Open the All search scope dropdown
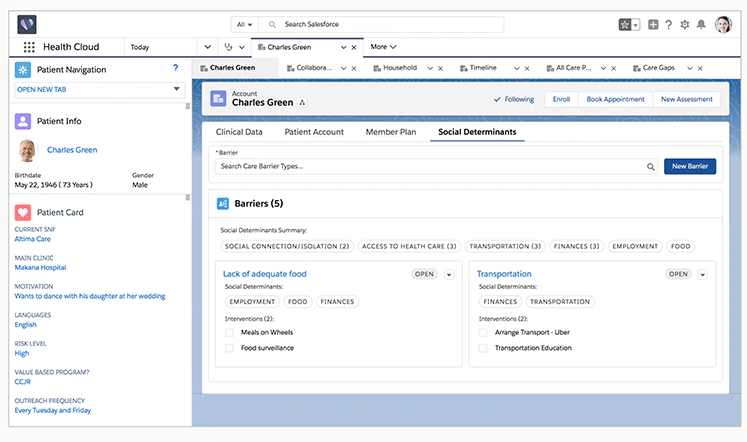The image size is (747, 442). (x=244, y=24)
